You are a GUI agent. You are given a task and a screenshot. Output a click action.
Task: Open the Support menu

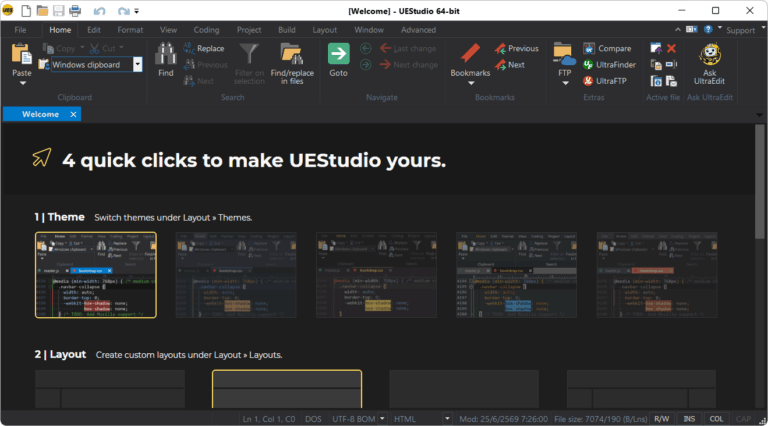(x=740, y=30)
